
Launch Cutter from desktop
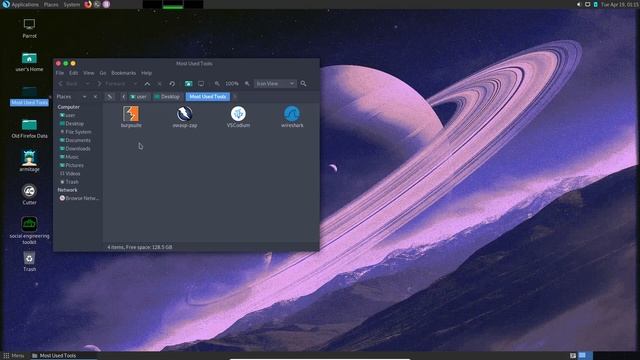(x=29, y=195)
